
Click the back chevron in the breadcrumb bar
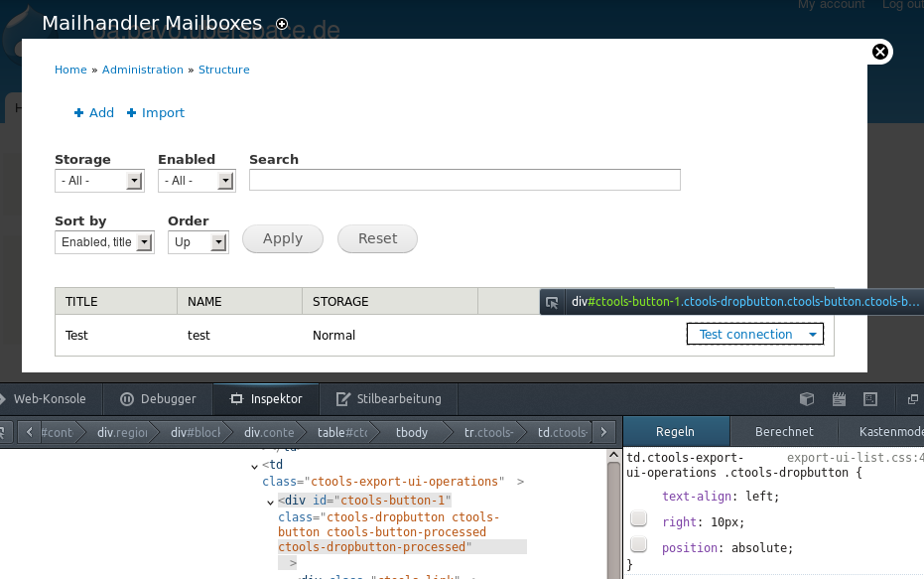coord(29,432)
